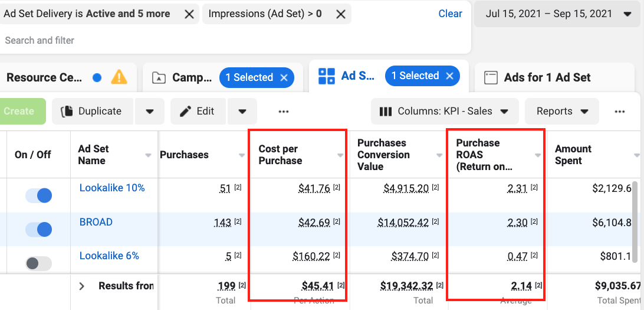Open the Columns: KPI - Sales dropdown
This screenshot has width=644, height=310.
click(x=444, y=111)
